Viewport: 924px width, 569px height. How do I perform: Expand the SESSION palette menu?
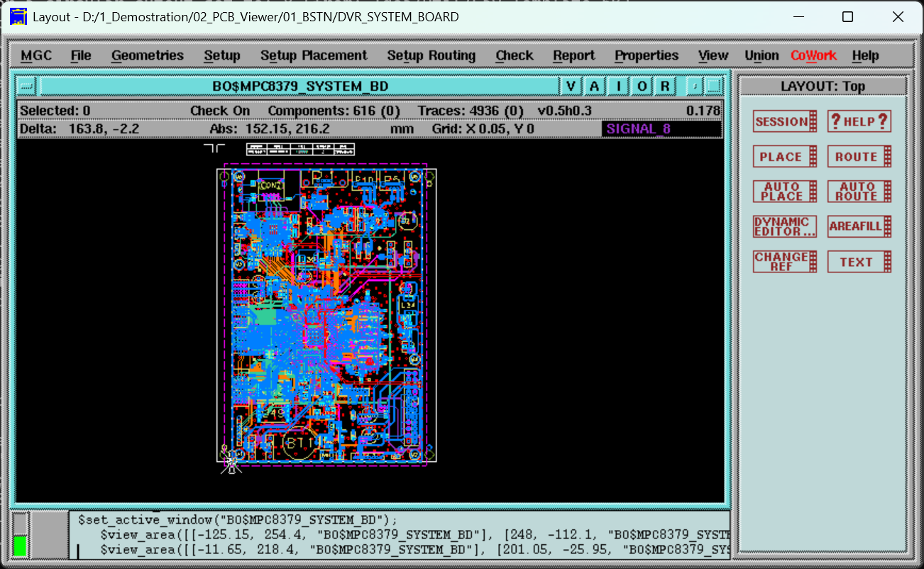[x=785, y=121]
